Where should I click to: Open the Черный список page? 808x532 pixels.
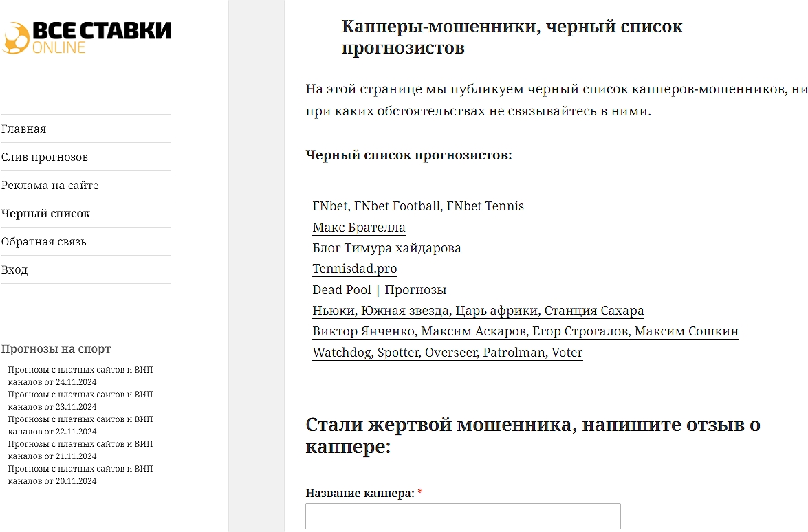(x=45, y=213)
